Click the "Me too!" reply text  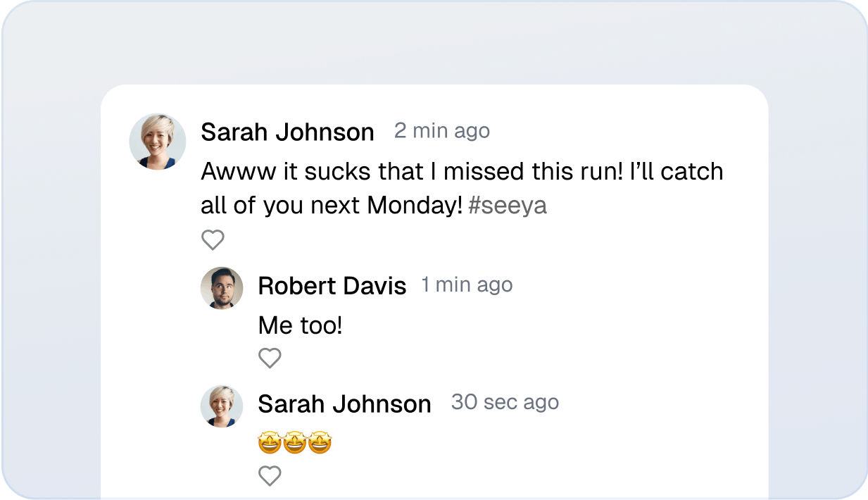click(300, 325)
